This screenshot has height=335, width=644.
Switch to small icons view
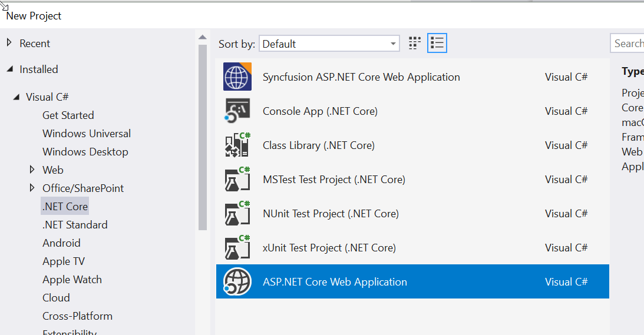click(415, 43)
